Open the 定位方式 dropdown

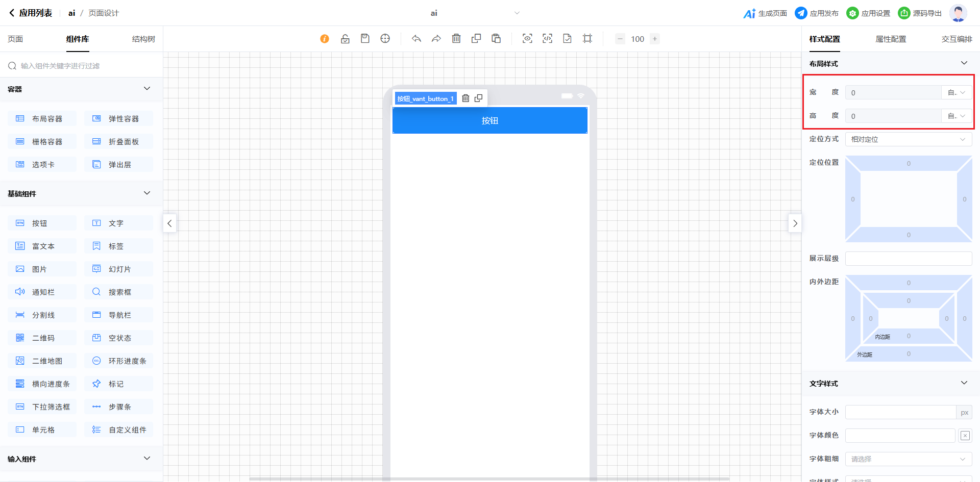[908, 139]
